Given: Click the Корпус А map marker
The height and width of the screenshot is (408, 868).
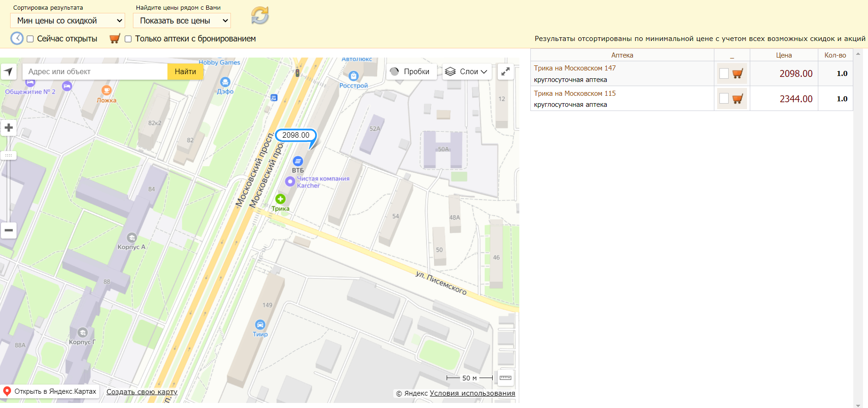Looking at the screenshot, I should 132,238.
